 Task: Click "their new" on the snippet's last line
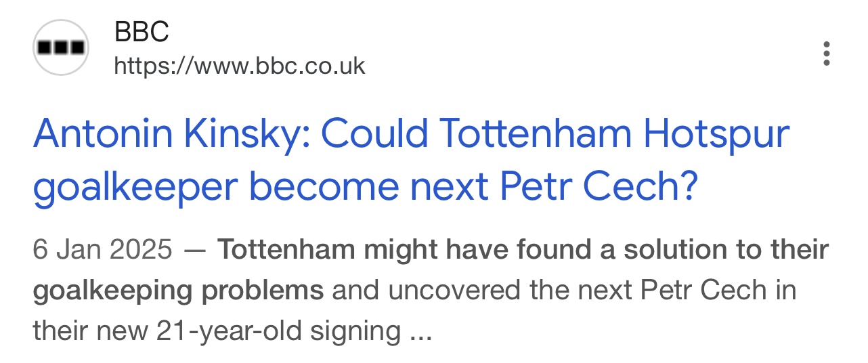tap(90, 331)
